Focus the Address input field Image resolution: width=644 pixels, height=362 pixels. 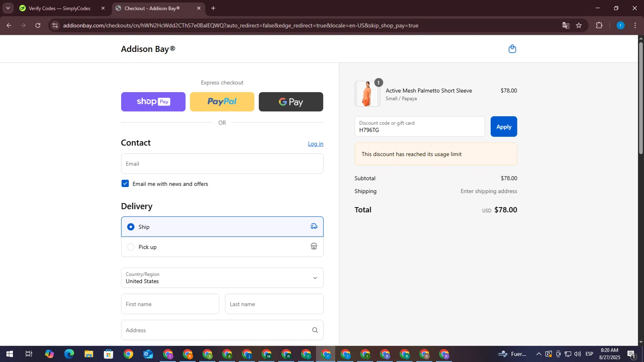point(222,330)
